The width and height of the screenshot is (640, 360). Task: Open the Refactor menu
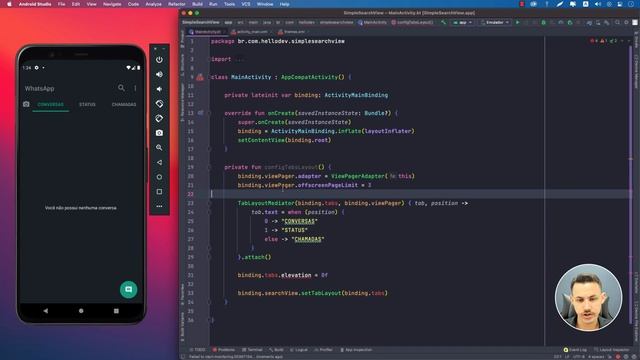click(x=177, y=4)
